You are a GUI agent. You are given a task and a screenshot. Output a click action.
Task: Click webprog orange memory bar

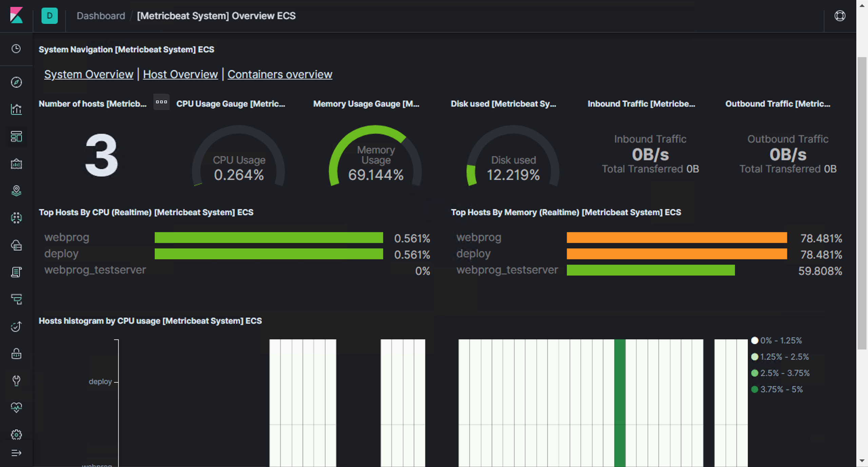pos(677,238)
